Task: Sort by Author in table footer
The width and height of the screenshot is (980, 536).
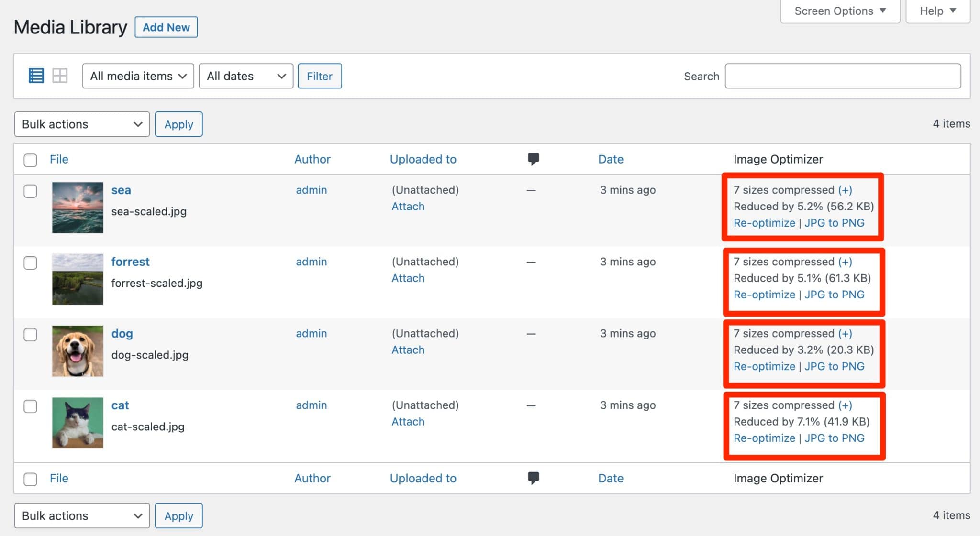Action: click(x=312, y=478)
